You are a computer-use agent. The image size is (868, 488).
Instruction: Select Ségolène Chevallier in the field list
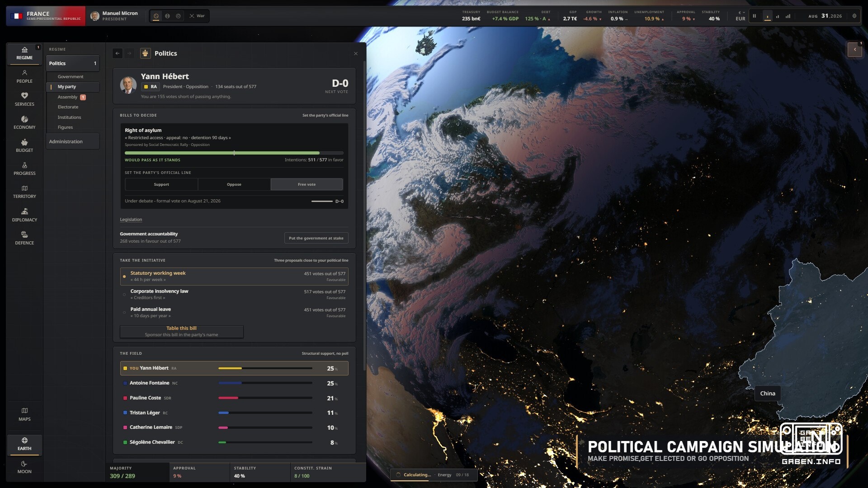[x=234, y=442]
